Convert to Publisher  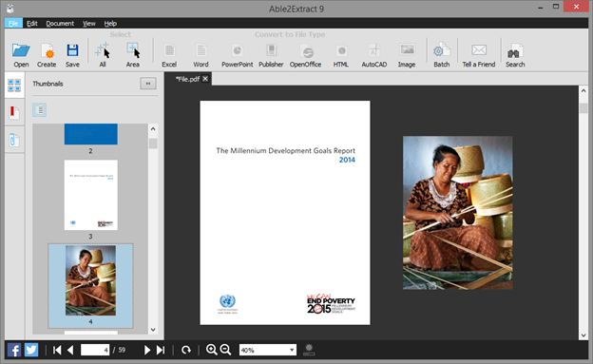271,55
